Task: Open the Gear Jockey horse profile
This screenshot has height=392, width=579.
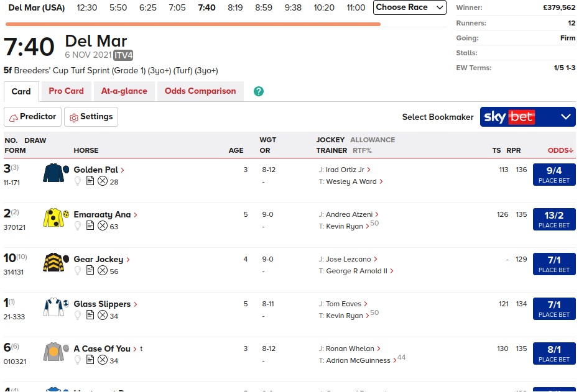Action: coord(101,259)
